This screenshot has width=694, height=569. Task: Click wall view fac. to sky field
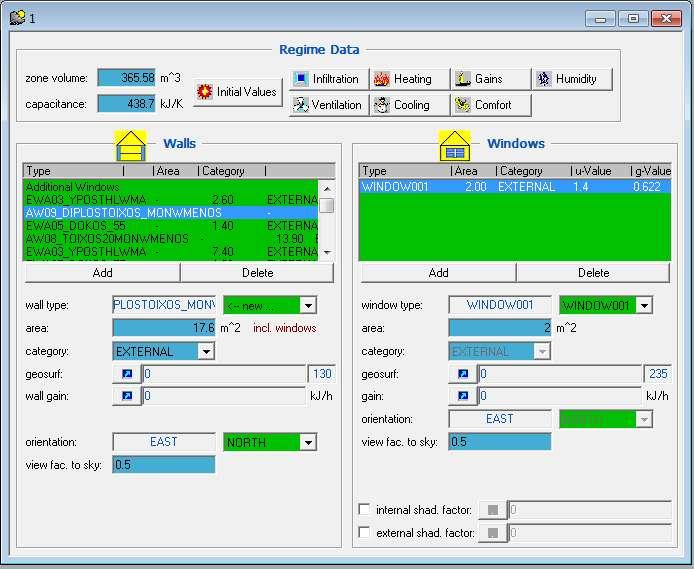(x=164, y=465)
